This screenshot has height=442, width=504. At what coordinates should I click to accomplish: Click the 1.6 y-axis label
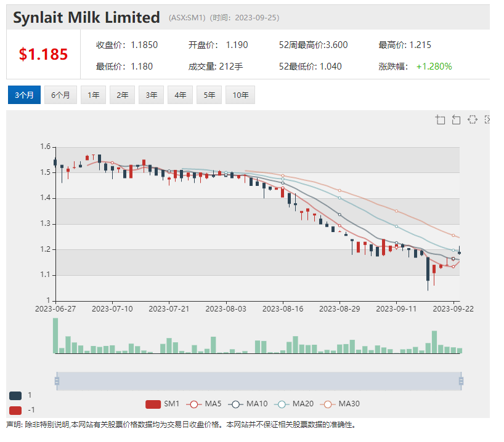[x=46, y=147]
